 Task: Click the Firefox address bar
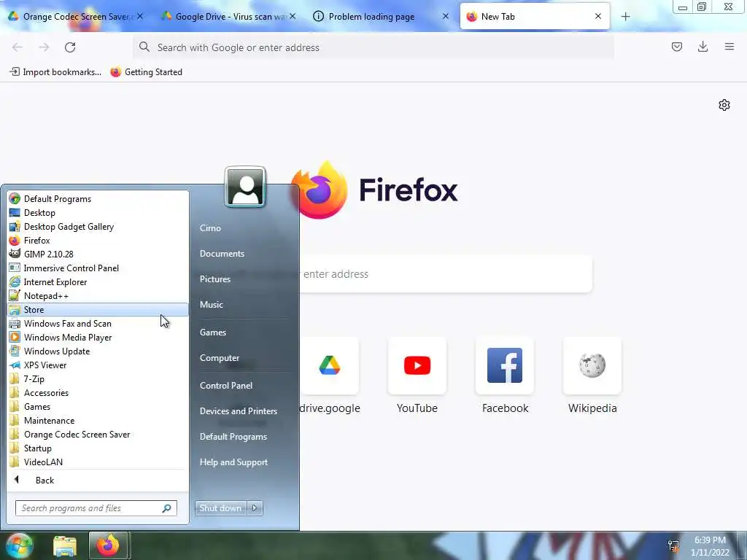click(373, 47)
